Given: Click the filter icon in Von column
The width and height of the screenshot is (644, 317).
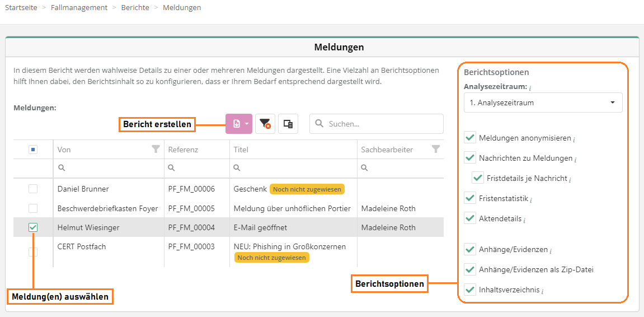Looking at the screenshot, I should (156, 150).
